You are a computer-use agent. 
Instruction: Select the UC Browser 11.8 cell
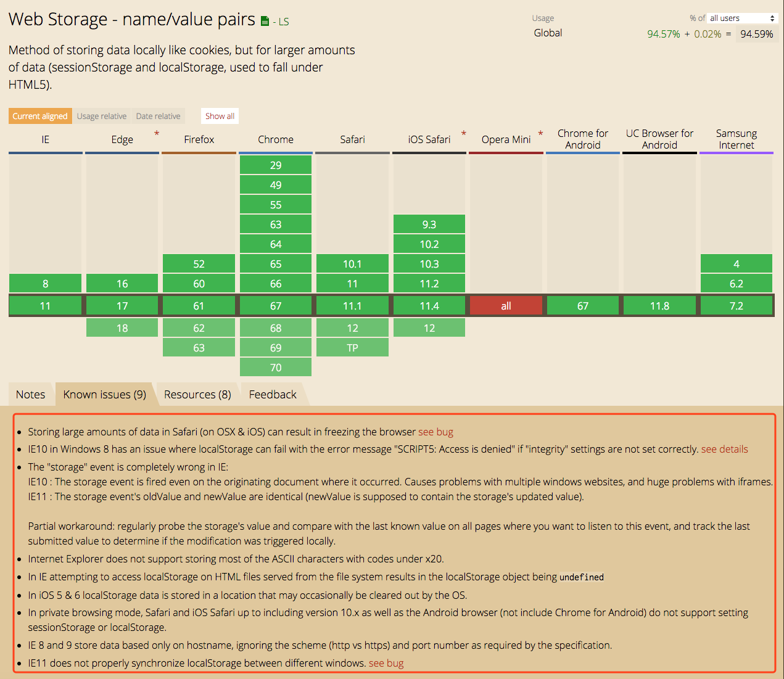(659, 306)
